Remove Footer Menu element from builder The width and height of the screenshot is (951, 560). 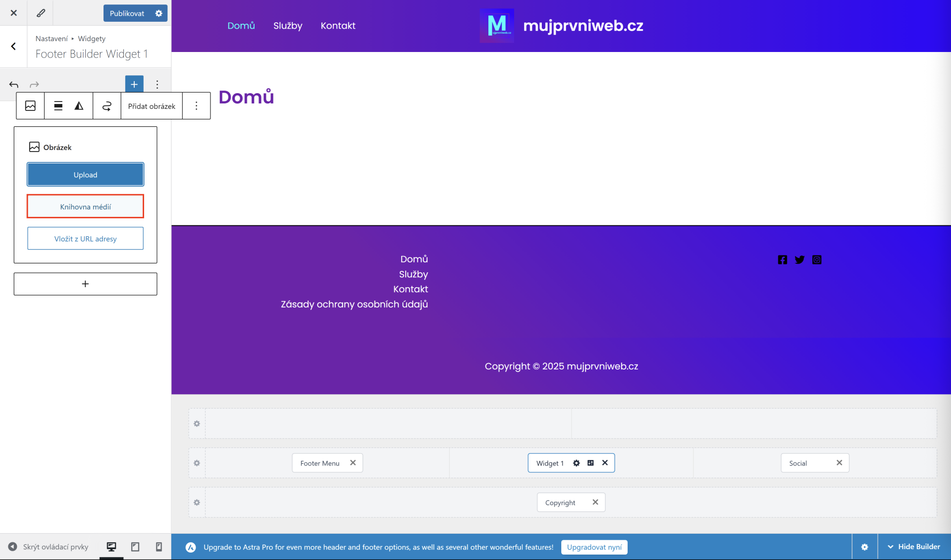tap(353, 462)
